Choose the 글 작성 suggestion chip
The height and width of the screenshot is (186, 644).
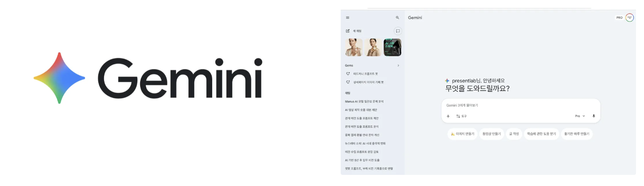click(x=514, y=134)
